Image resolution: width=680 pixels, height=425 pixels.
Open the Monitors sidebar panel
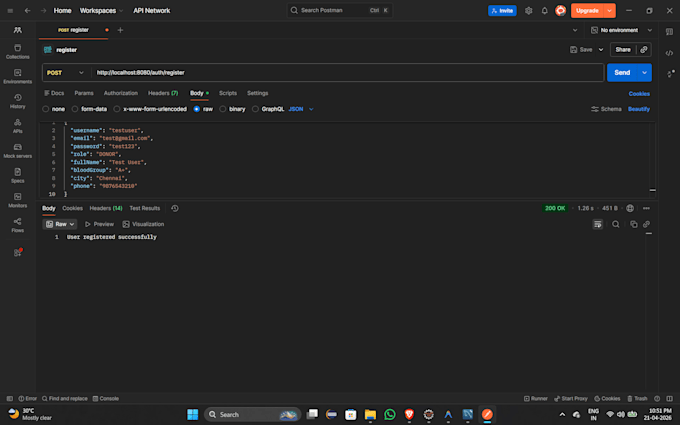coord(17,200)
